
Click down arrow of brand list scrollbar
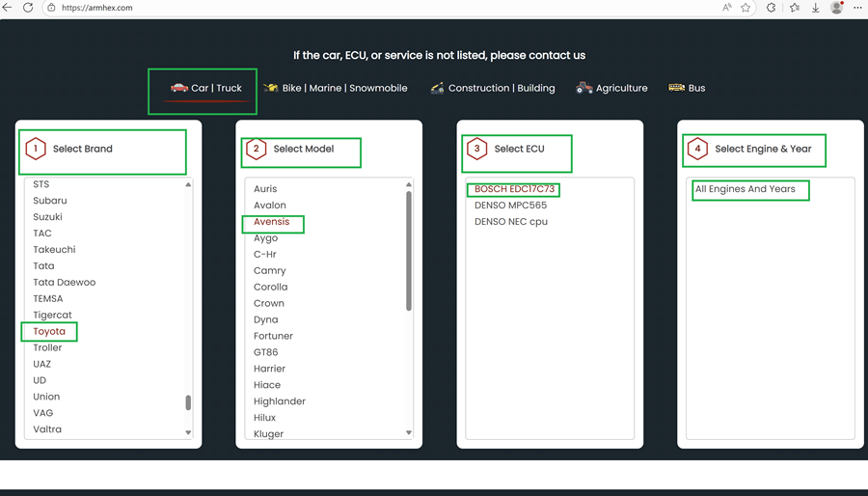(x=188, y=432)
